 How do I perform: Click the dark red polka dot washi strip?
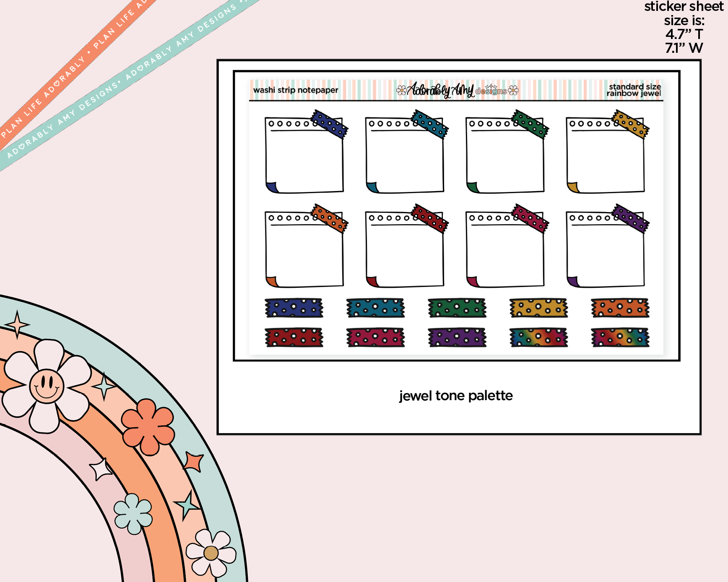click(x=294, y=337)
